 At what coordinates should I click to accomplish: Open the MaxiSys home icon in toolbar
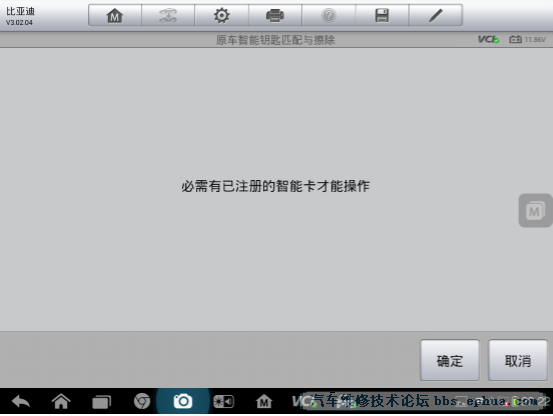(x=115, y=16)
